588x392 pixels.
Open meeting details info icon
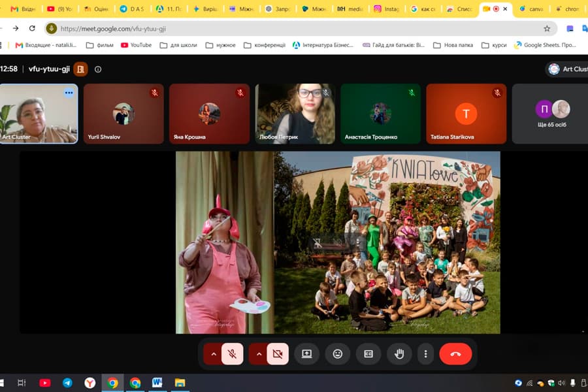point(98,69)
